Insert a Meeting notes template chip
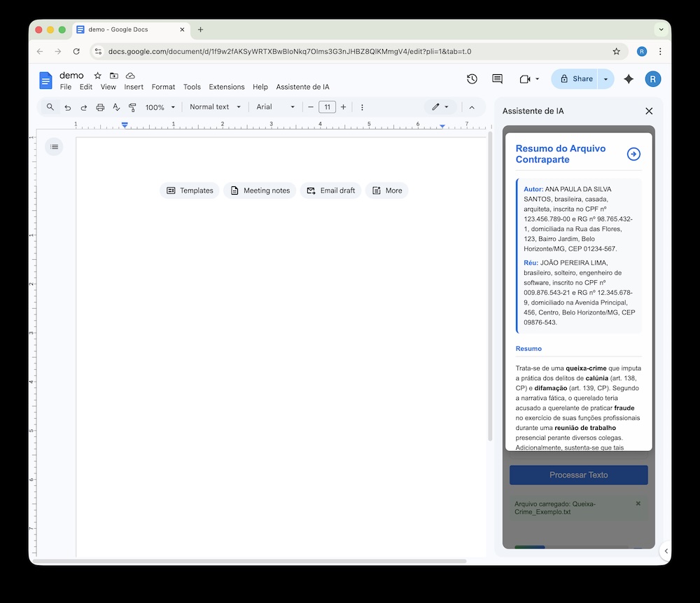The height and width of the screenshot is (603, 700). (x=260, y=190)
